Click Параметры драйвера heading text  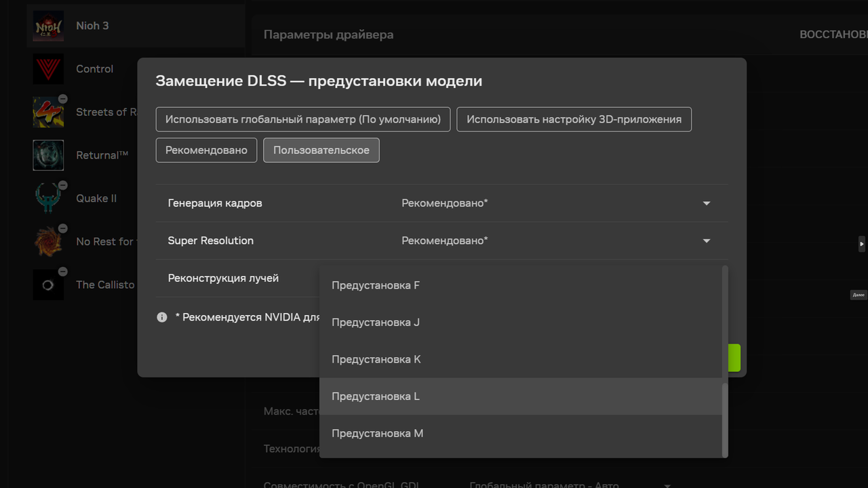click(x=328, y=35)
